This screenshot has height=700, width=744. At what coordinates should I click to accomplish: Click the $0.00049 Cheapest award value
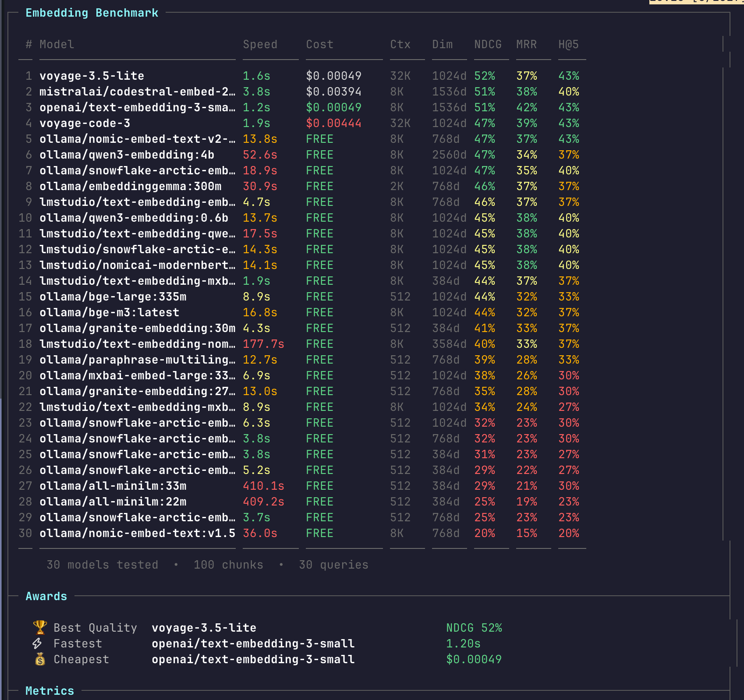[474, 659]
